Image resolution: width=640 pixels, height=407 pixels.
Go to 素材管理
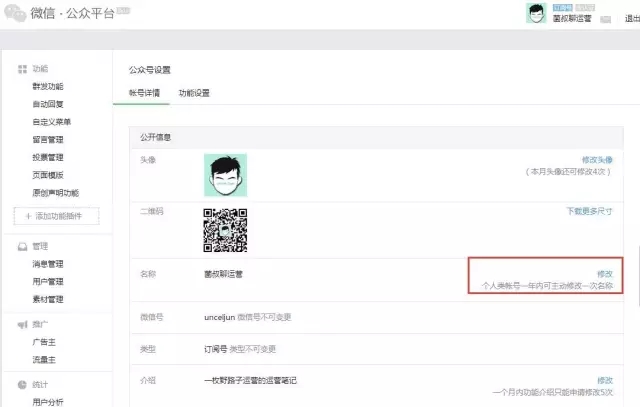tap(48, 299)
